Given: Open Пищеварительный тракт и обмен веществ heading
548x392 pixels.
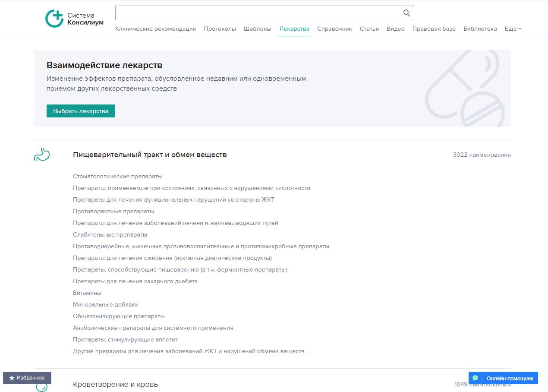Looking at the screenshot, I should [150, 155].
